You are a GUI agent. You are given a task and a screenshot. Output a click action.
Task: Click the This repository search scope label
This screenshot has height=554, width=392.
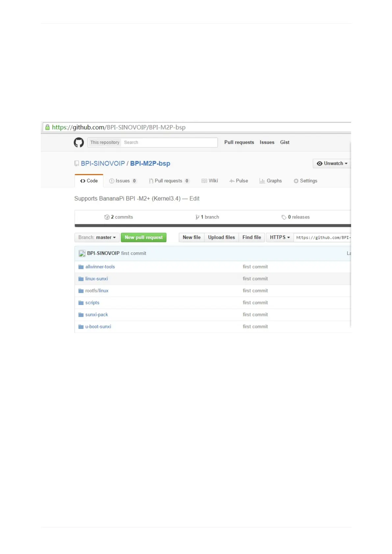105,142
